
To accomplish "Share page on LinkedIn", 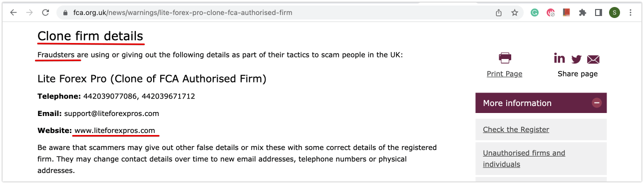I will pyautogui.click(x=560, y=58).
